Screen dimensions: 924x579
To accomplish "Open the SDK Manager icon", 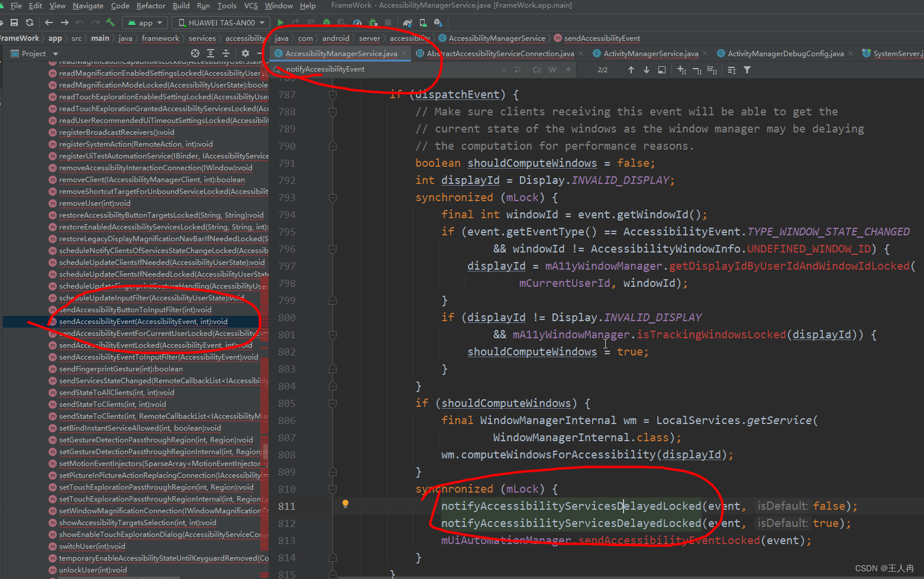I will 438,22.
